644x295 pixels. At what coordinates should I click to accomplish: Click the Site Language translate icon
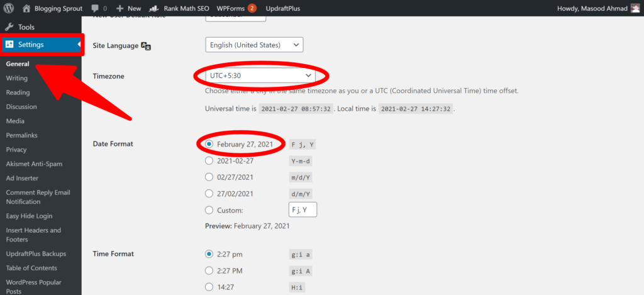[146, 46]
